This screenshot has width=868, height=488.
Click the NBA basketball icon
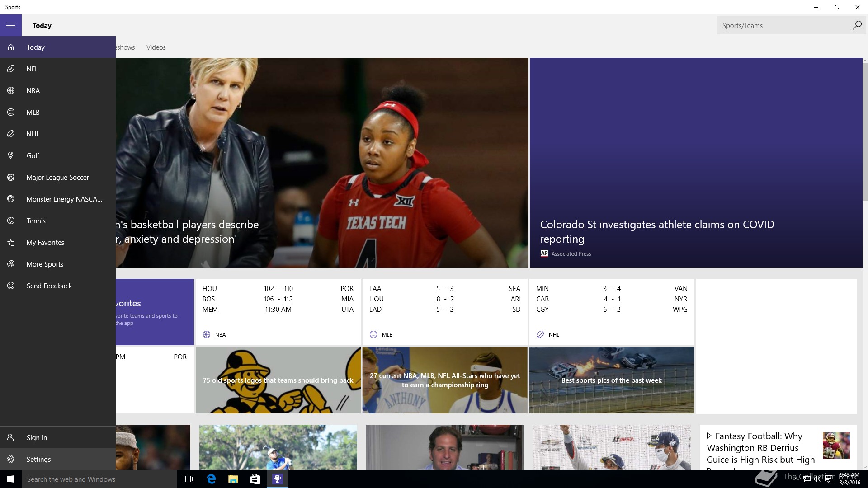point(11,90)
